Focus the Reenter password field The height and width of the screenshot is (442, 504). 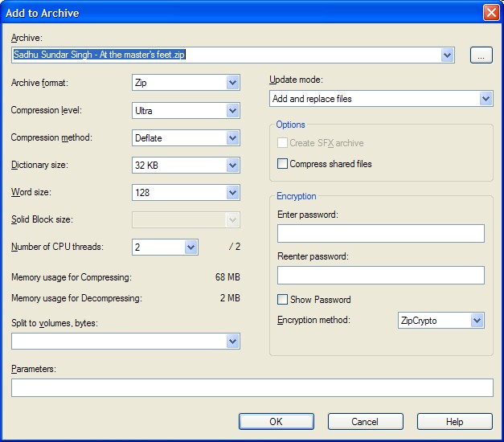(380, 276)
